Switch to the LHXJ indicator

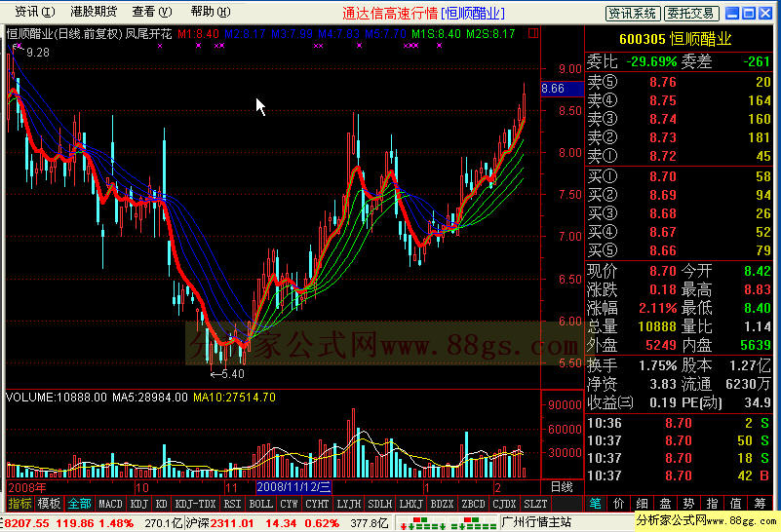pos(410,504)
